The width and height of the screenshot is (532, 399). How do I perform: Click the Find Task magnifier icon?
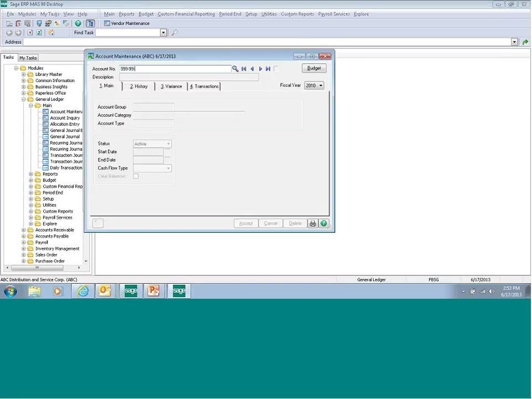tap(174, 33)
